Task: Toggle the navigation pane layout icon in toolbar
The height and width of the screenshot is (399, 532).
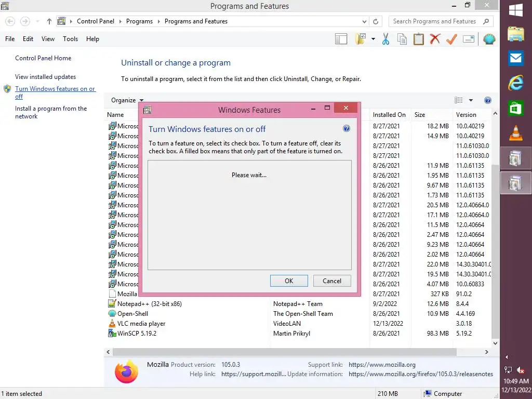Action: 341,39
